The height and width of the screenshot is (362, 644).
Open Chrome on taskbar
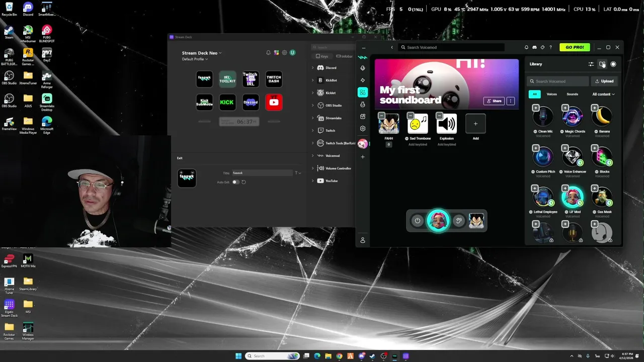click(x=339, y=356)
